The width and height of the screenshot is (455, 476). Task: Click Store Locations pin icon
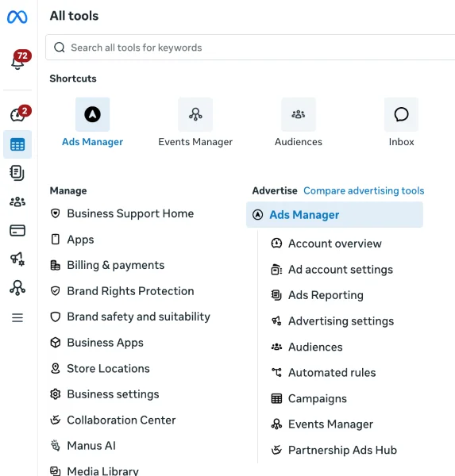pos(55,368)
